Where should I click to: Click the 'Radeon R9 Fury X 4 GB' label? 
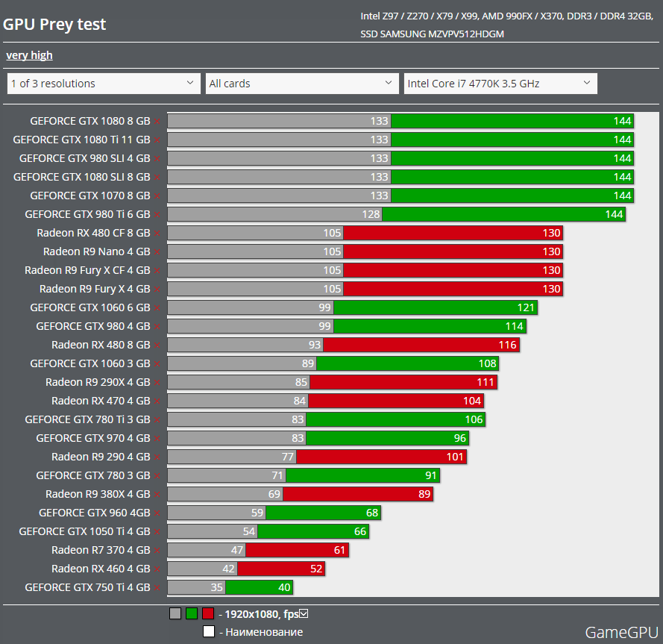click(x=95, y=289)
